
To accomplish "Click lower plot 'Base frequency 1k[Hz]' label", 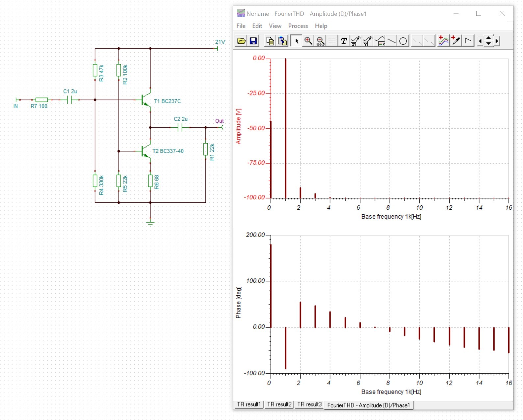I will (391, 392).
